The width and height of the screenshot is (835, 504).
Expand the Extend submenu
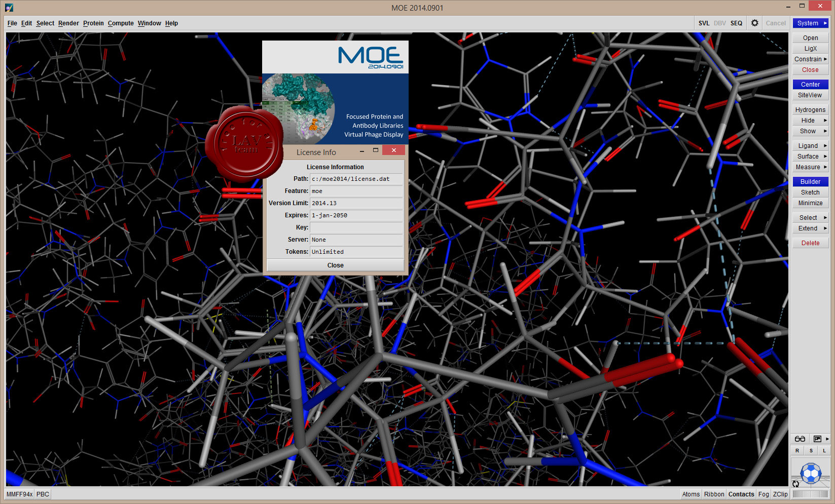811,228
